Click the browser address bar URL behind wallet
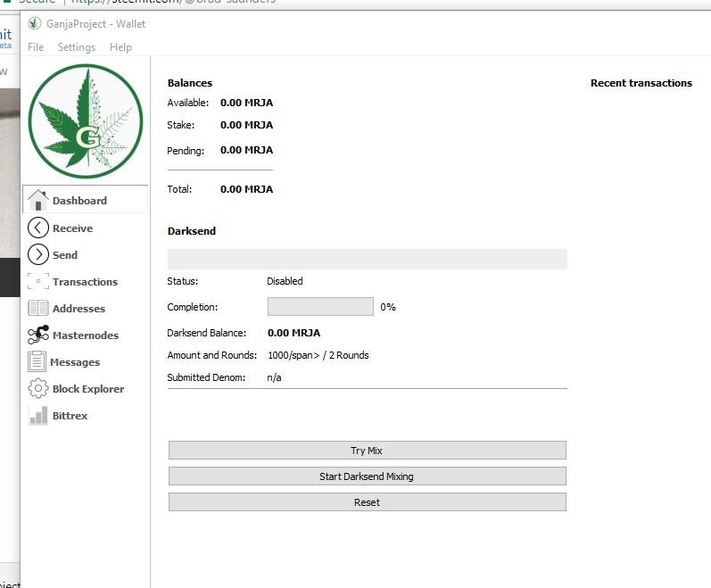This screenshot has width=711, height=588. point(173,2)
